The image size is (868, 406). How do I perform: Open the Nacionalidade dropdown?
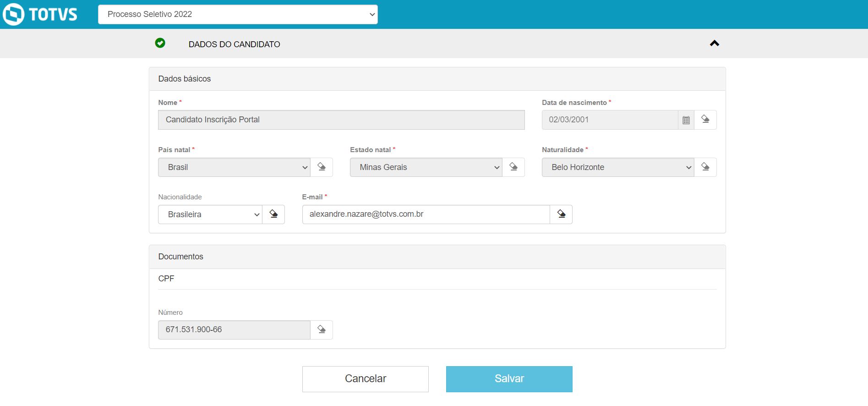[210, 214]
